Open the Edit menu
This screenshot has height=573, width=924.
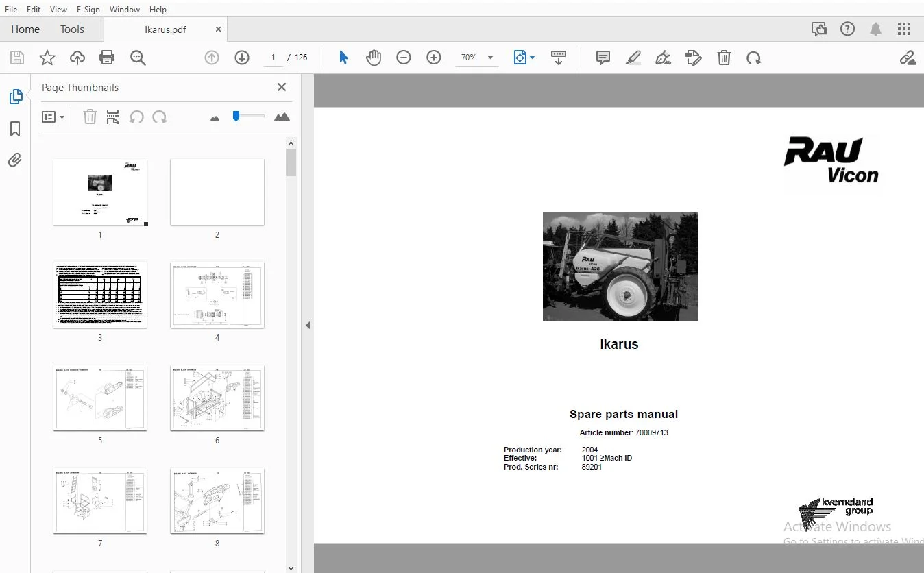click(34, 10)
